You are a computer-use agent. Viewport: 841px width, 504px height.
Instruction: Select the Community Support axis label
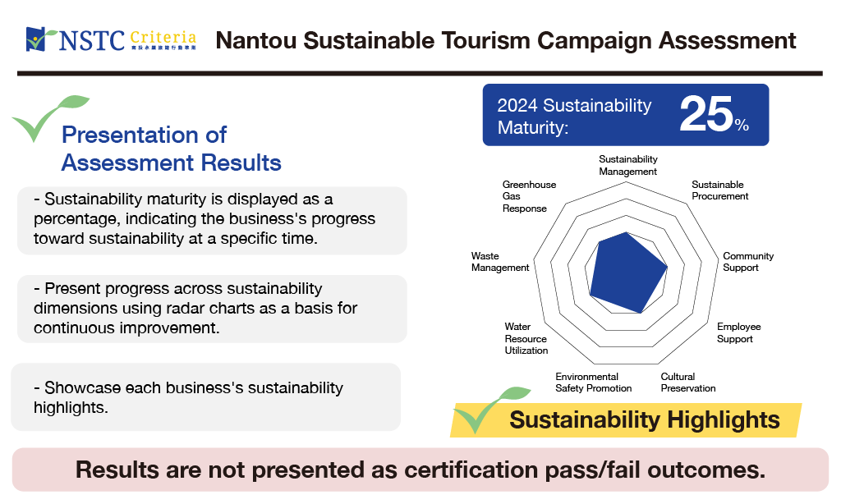747,262
